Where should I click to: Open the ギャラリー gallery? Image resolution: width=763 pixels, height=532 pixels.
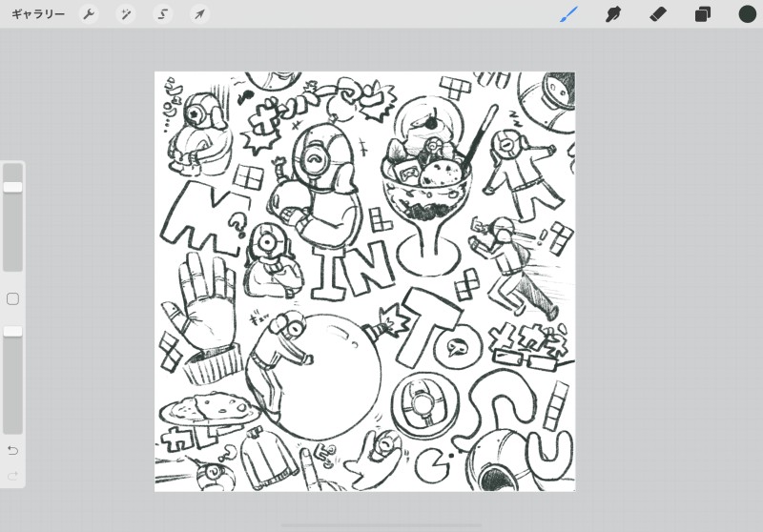(x=38, y=14)
